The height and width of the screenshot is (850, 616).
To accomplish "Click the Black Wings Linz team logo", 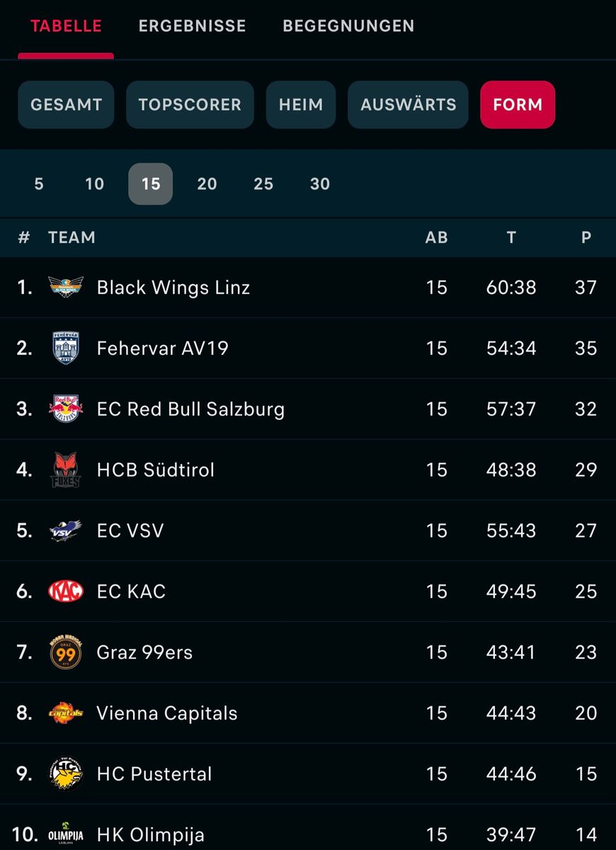I will pos(66,287).
